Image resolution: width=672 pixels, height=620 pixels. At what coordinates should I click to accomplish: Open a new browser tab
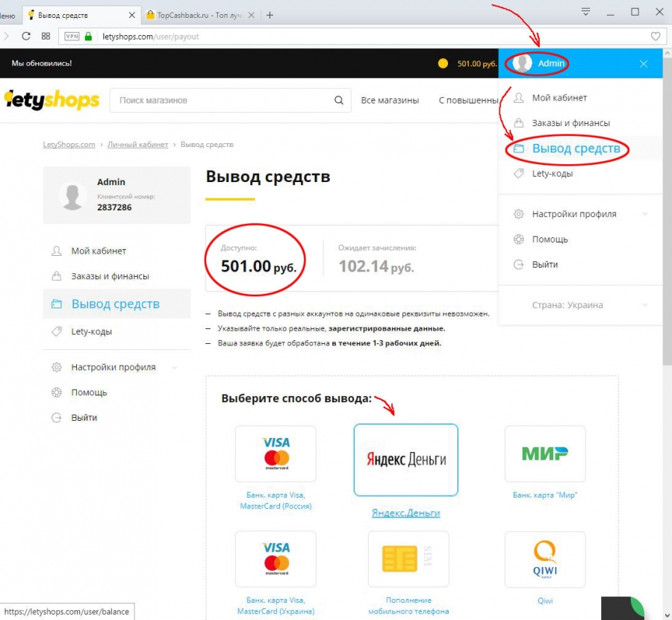[x=270, y=16]
